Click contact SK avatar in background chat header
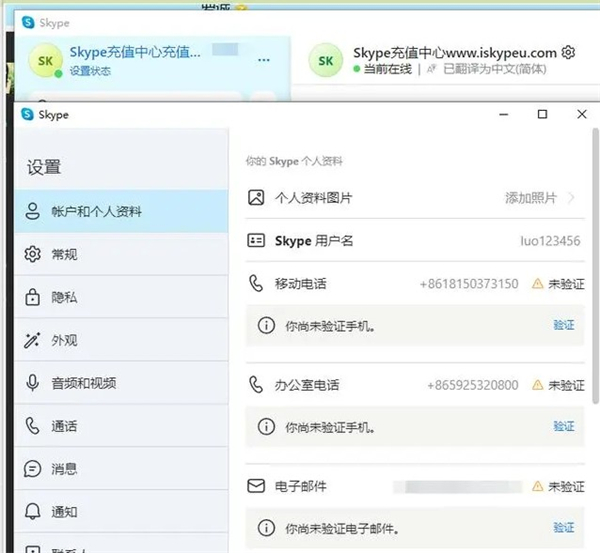 click(x=326, y=60)
